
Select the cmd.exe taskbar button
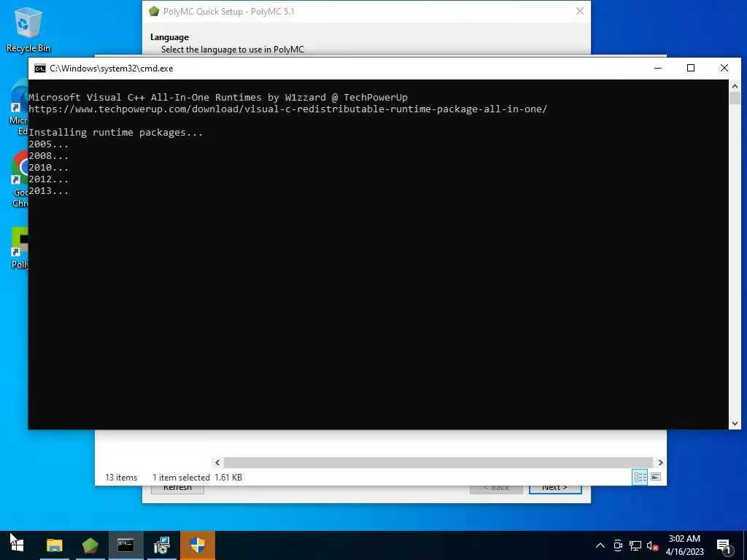[x=125, y=545]
